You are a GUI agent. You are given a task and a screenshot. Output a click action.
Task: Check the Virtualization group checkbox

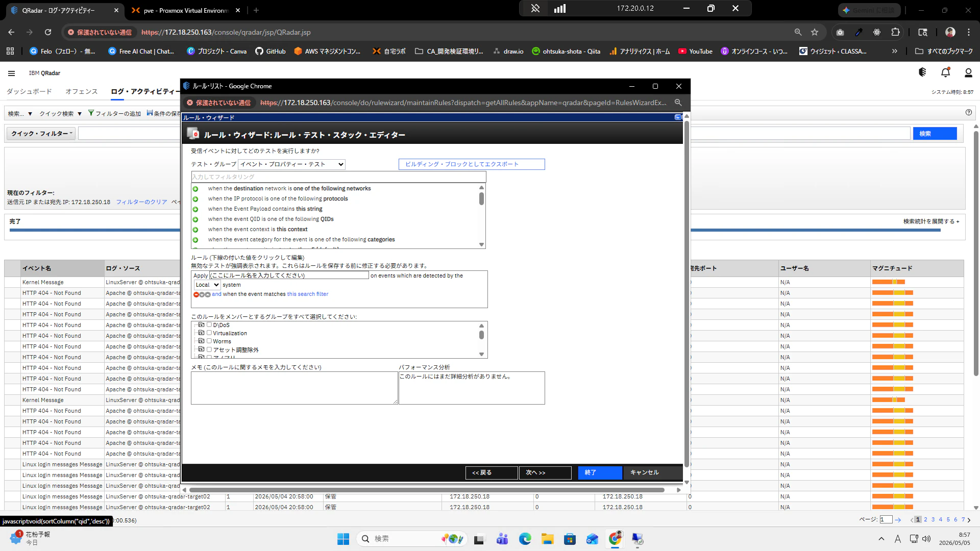tap(209, 333)
